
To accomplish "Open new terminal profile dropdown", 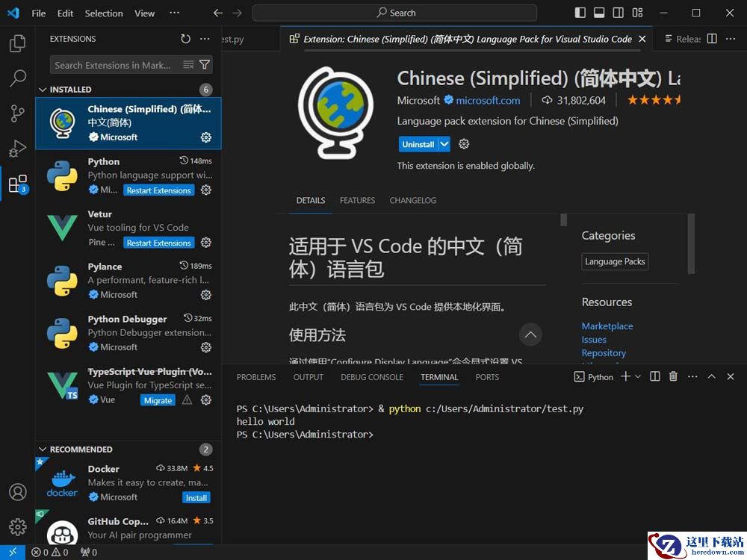I will point(638,376).
